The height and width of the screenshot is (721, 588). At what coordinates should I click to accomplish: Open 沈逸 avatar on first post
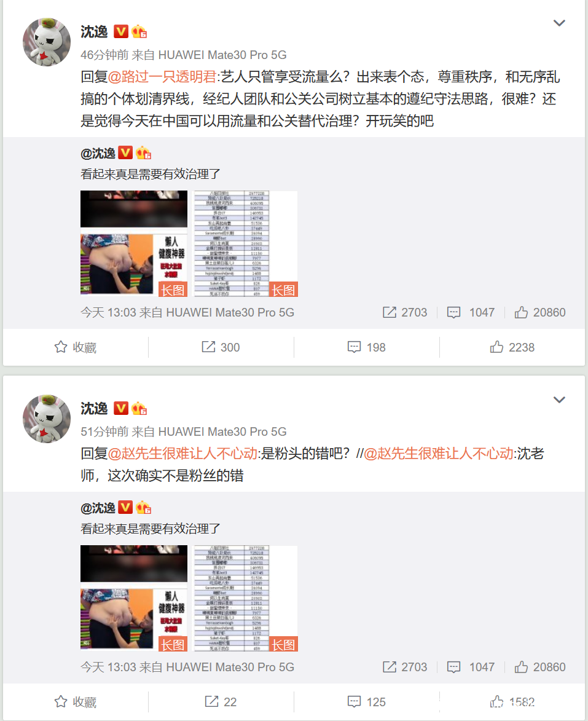[x=47, y=42]
